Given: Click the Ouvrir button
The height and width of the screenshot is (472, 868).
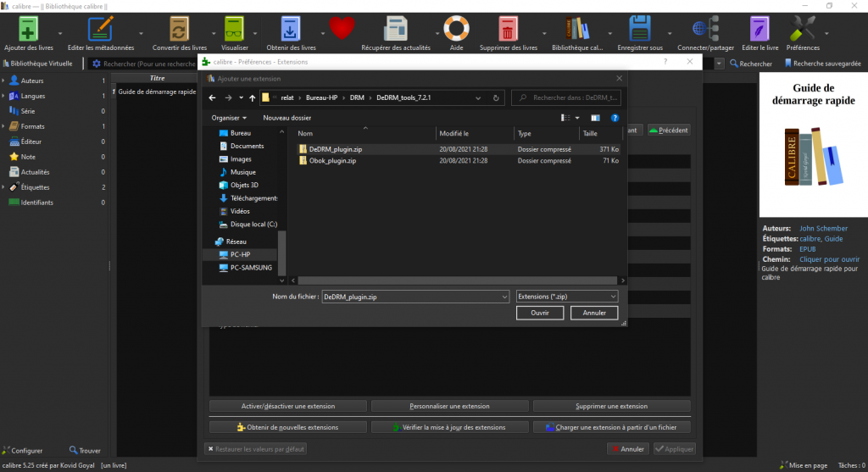Looking at the screenshot, I should [540, 314].
